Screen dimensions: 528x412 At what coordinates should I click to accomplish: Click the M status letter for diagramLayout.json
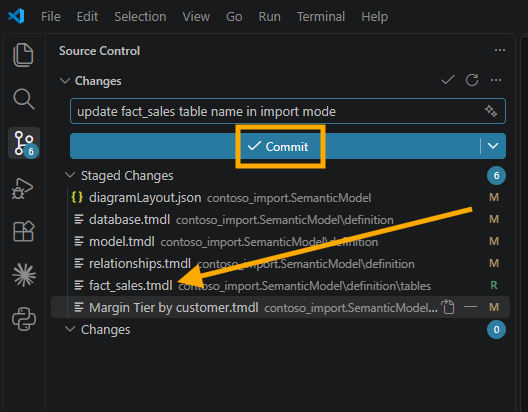coord(494,197)
